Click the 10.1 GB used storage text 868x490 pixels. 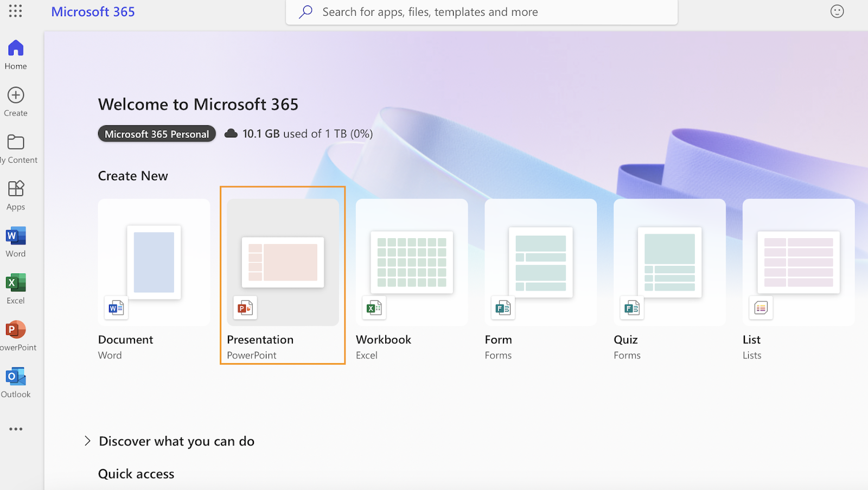point(308,133)
